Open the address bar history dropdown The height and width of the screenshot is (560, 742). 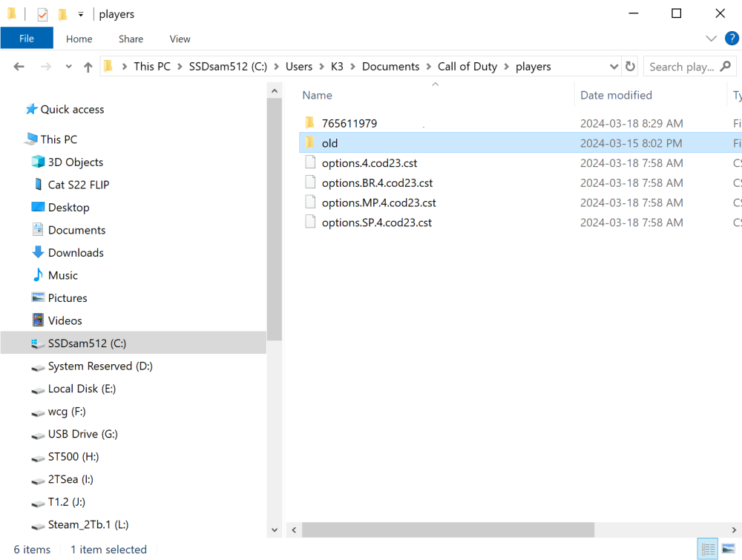(x=614, y=67)
